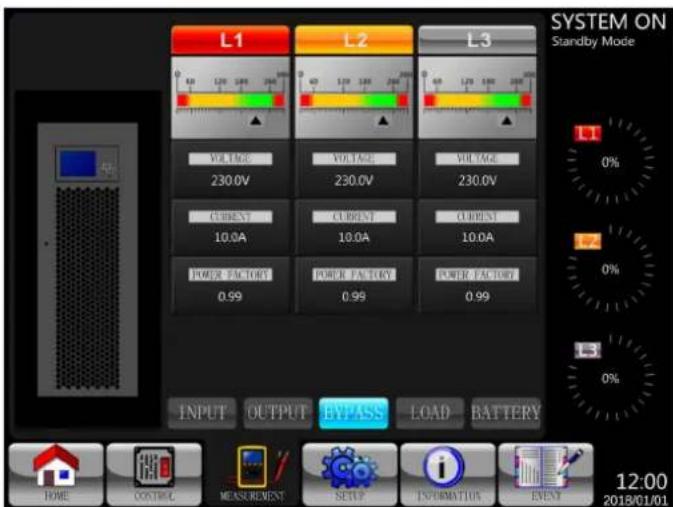Screen dimensions: 673x507
Task: Open the Control panel icon
Action: coord(154,474)
